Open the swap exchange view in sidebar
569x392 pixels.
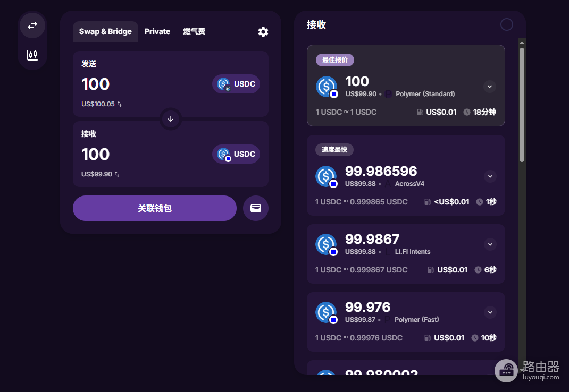point(32,25)
